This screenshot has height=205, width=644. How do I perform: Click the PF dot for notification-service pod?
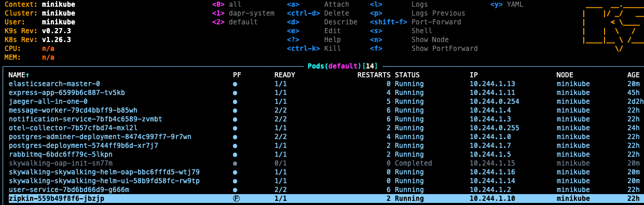[x=236, y=119]
